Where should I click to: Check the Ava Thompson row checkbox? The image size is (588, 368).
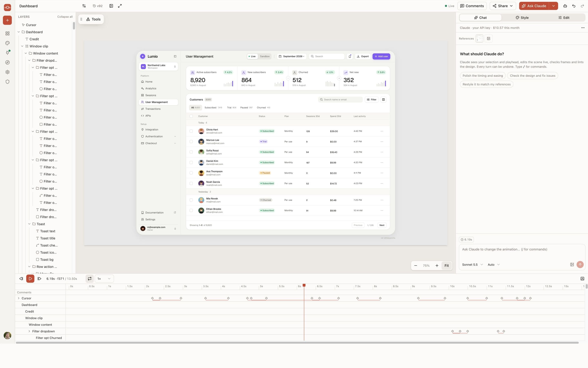(191, 173)
